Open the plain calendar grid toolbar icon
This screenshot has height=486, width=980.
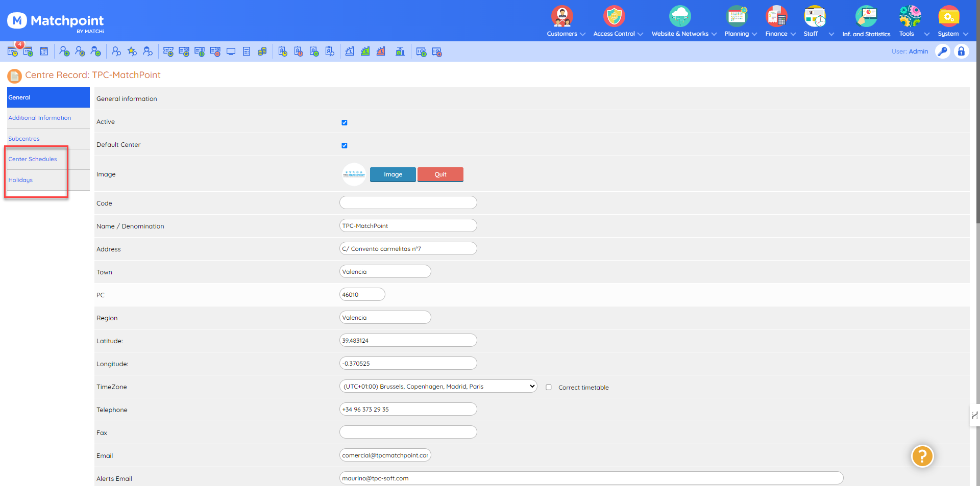[44, 52]
